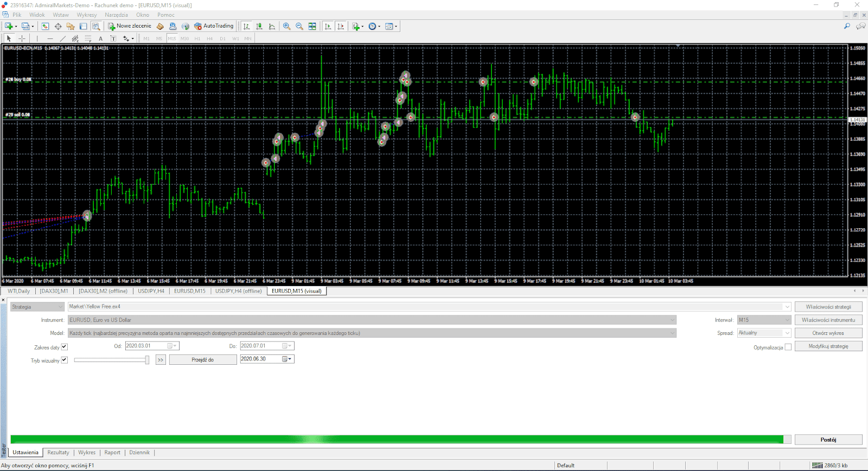Toggle the Tryb wizualny checkbox

pos(64,360)
